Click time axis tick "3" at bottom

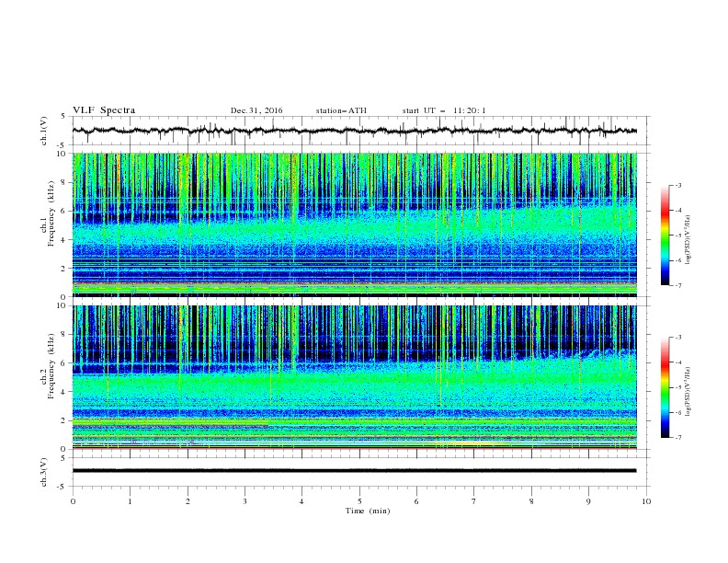245,501
